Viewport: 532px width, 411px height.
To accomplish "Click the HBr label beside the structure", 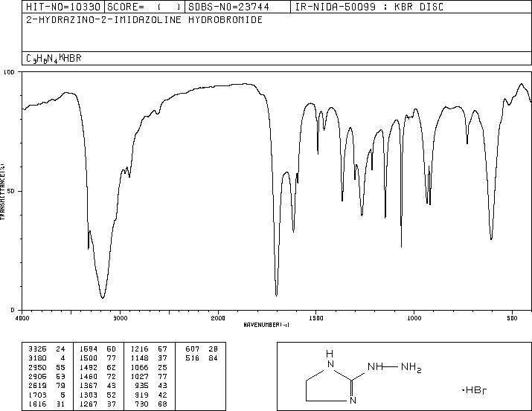I will coord(475,390).
